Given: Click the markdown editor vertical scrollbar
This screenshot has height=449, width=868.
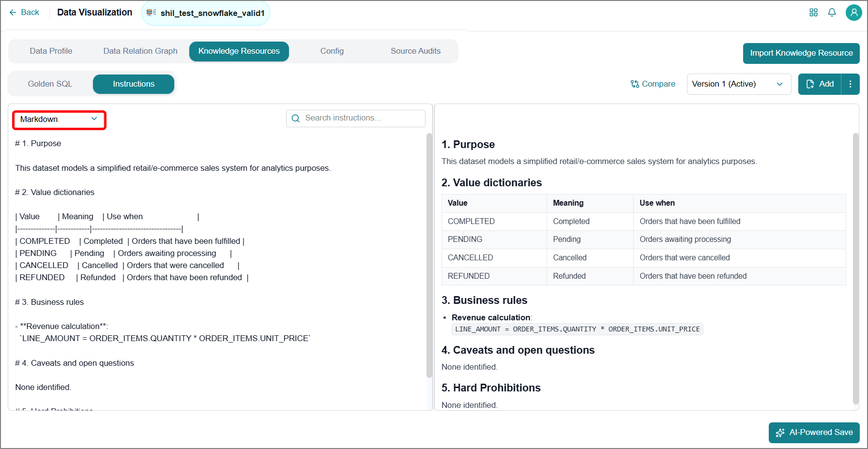Looking at the screenshot, I should pos(429,255).
